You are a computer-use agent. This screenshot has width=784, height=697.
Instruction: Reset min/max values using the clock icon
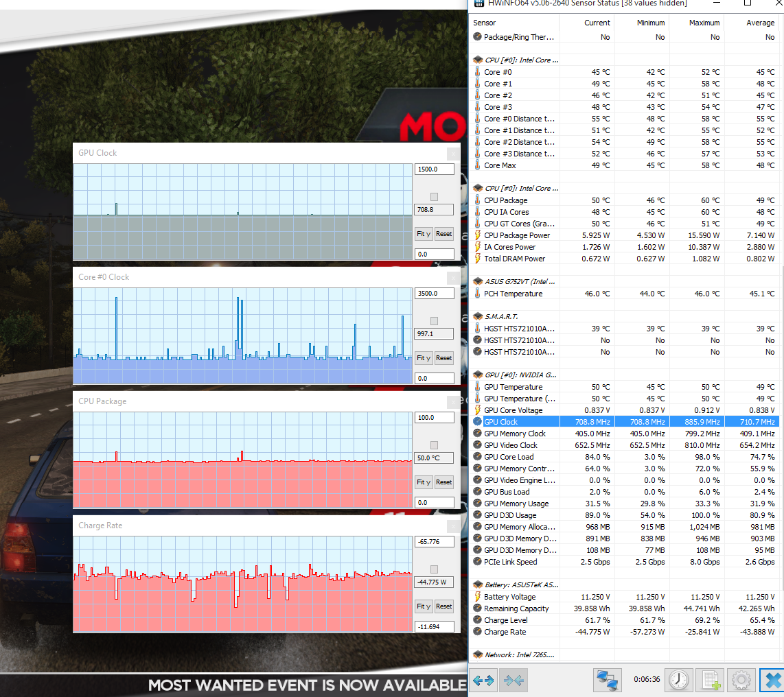678,680
